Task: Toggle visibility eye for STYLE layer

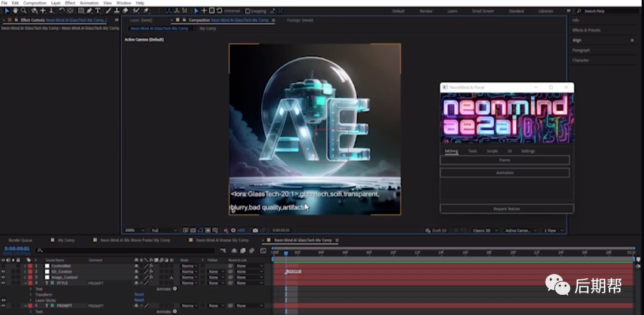Action: coord(4,283)
